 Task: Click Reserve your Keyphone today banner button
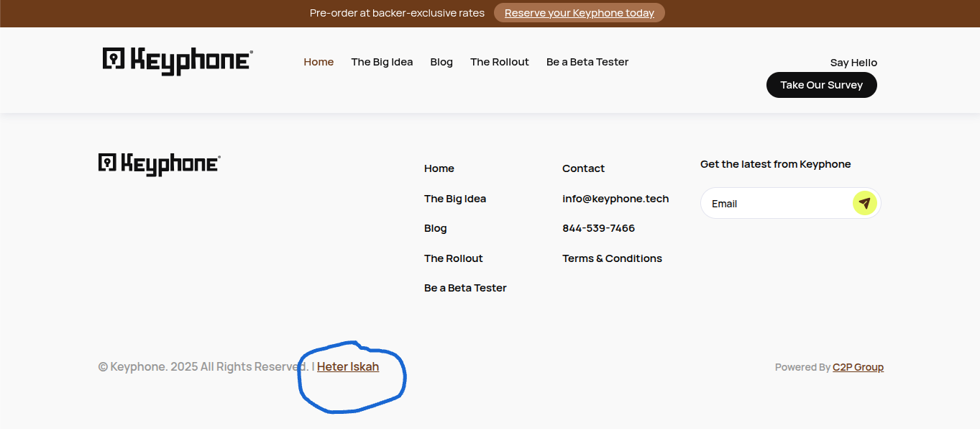coord(580,13)
